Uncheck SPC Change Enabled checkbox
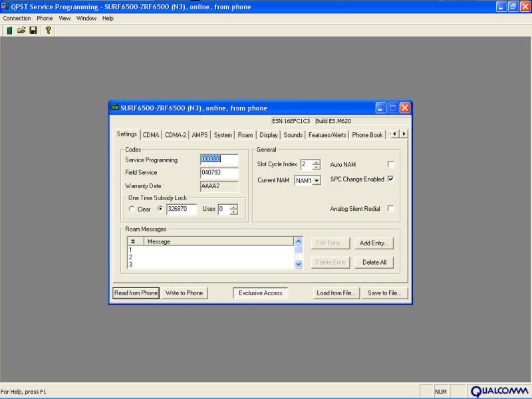The height and width of the screenshot is (399, 532). (390, 179)
